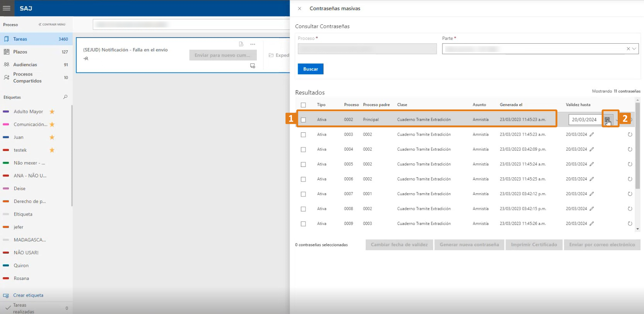Unstar the Juan label
This screenshot has height=314, width=644.
pyautogui.click(x=52, y=137)
